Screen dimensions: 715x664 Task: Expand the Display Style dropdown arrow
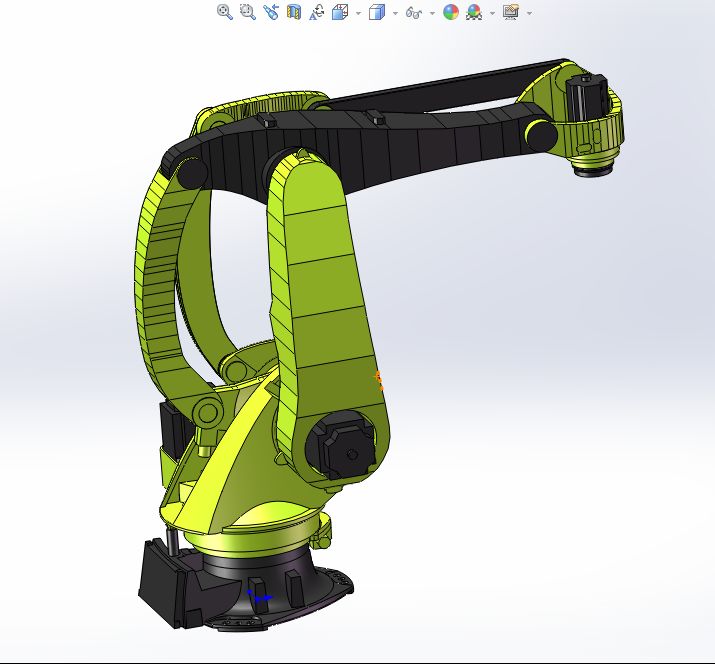(395, 13)
